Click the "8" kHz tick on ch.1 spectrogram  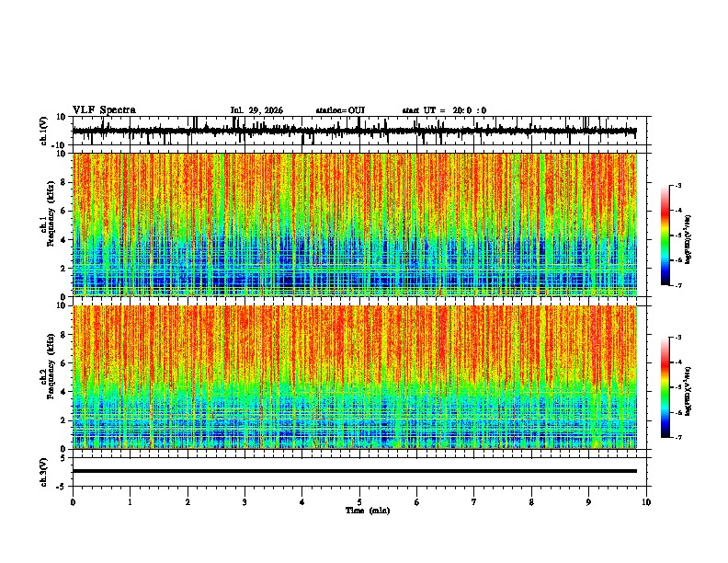tap(63, 182)
